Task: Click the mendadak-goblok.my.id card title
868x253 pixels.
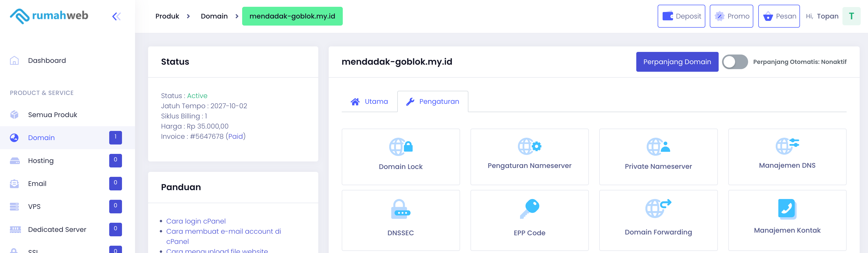Action: [x=397, y=62]
